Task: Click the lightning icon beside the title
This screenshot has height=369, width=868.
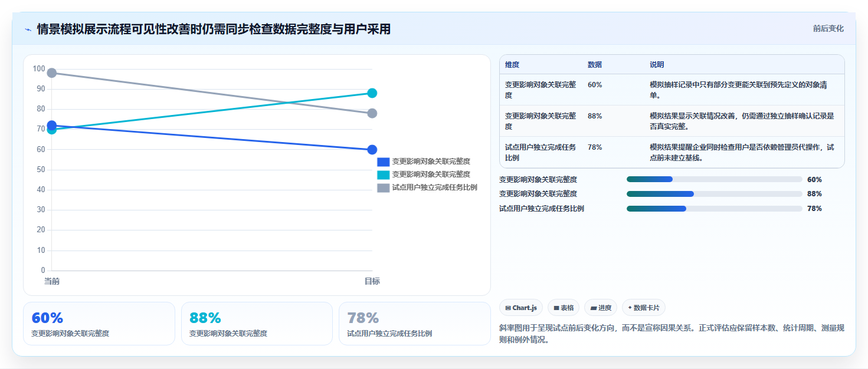Action: [28, 29]
